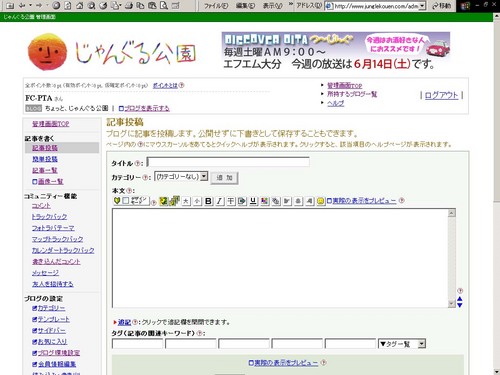The height and width of the screenshot is (375, 500).
Task: Click the text area scrollbar up arrow
Action: click(x=452, y=213)
